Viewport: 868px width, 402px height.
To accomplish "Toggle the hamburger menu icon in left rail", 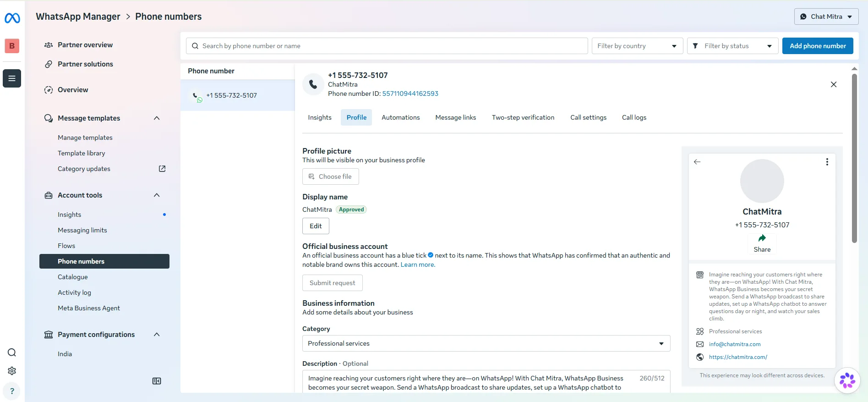I will tap(12, 78).
